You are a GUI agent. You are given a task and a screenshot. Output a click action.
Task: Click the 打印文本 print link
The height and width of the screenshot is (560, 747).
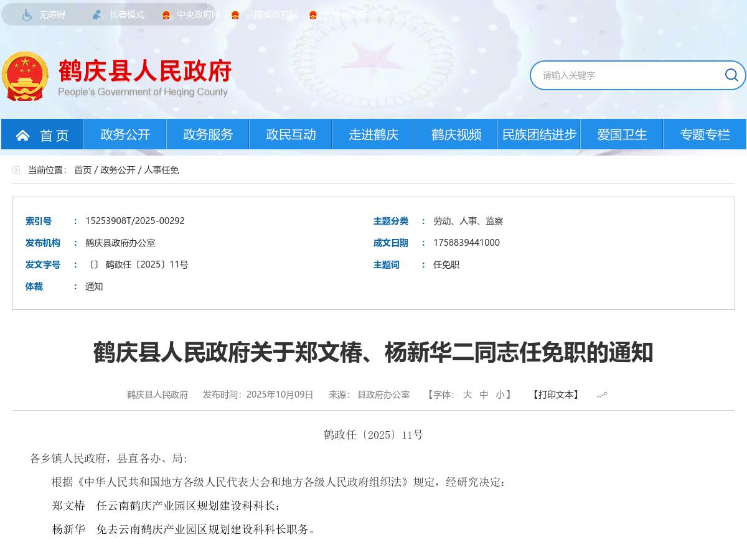tap(555, 394)
